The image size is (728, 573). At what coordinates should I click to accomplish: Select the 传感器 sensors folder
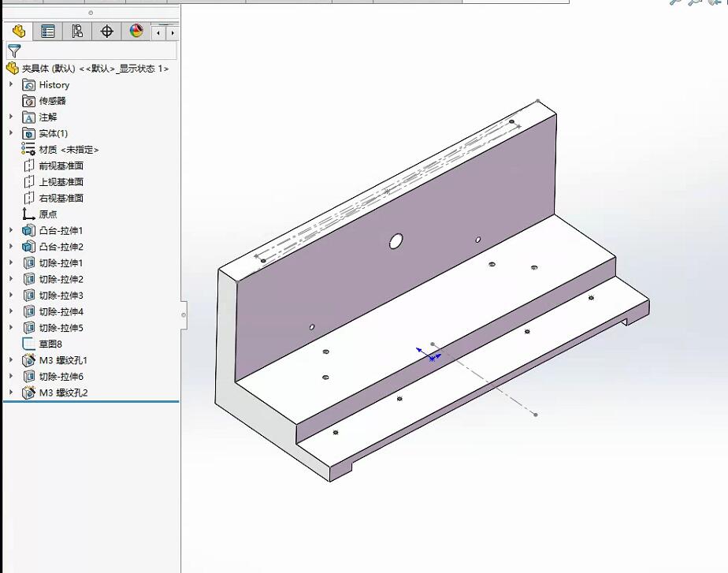click(52, 100)
